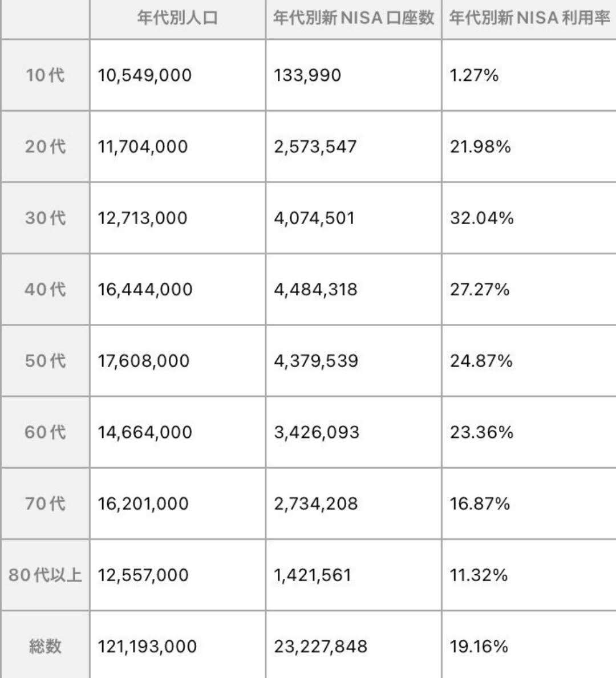Click the account count cell 1,421,561
The image size is (616, 678).
pyautogui.click(x=313, y=575)
